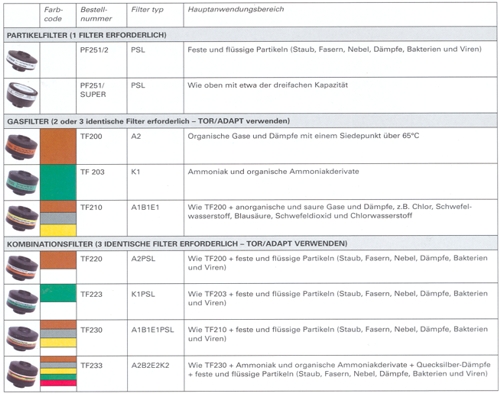Click the TF210 filter product image
500x394 pixels.
click(22, 218)
